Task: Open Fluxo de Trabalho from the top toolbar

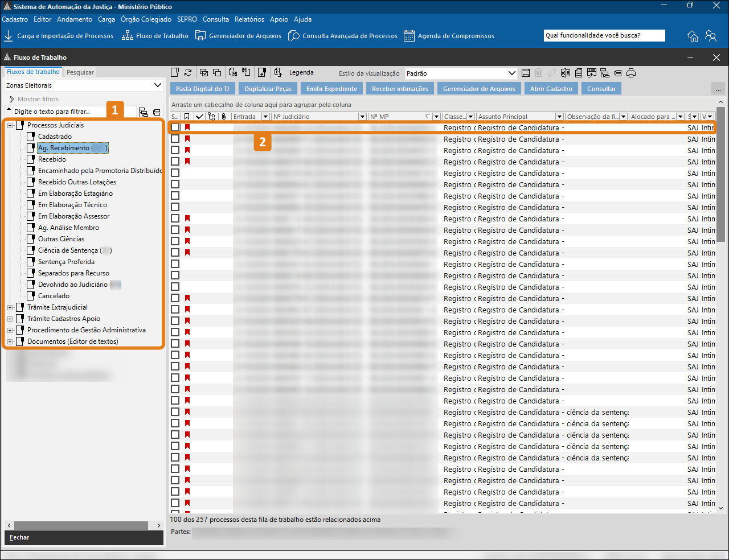Action: click(155, 36)
